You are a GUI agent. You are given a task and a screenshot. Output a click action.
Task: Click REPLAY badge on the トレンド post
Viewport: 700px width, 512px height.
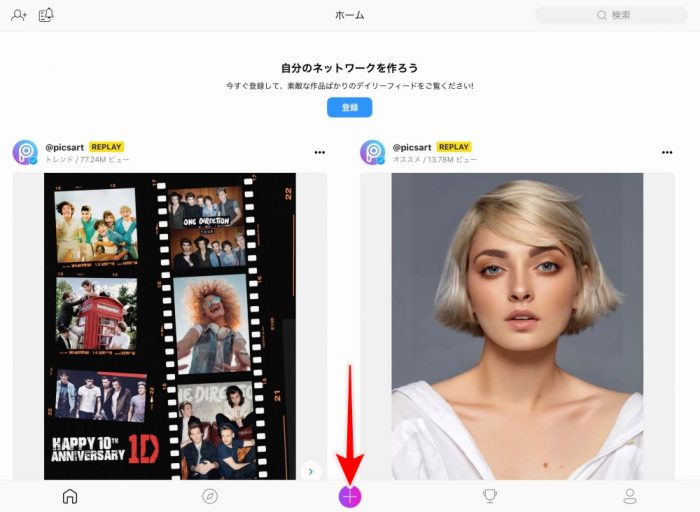coord(106,147)
